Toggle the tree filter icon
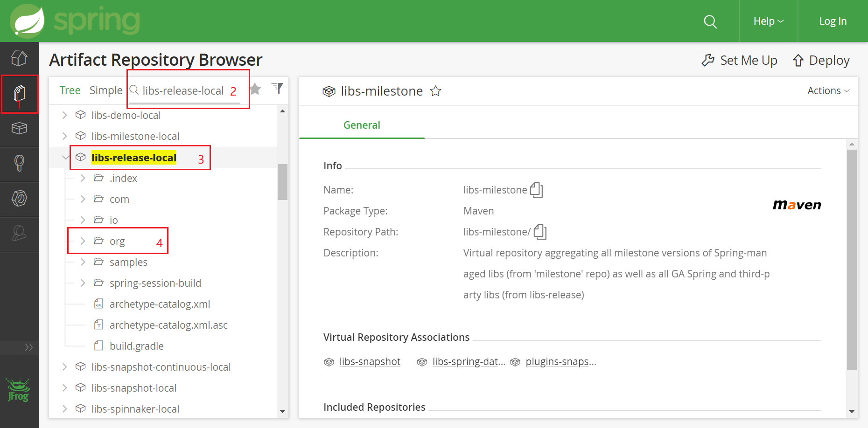 point(278,88)
